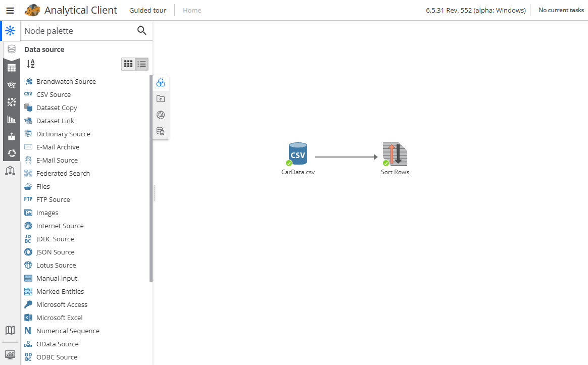Viewport: 588px width, 365px height.
Task: Select the table data category icon
Action: [x=11, y=68]
